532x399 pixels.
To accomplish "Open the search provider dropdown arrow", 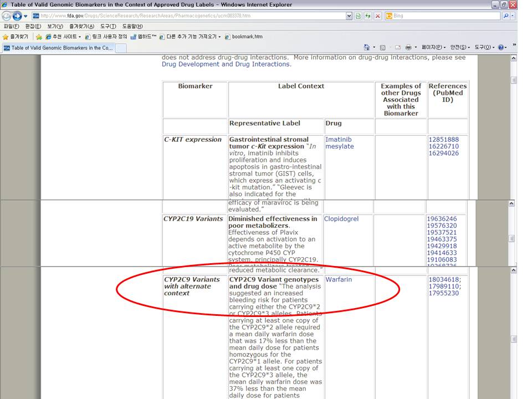I will tap(513, 16).
